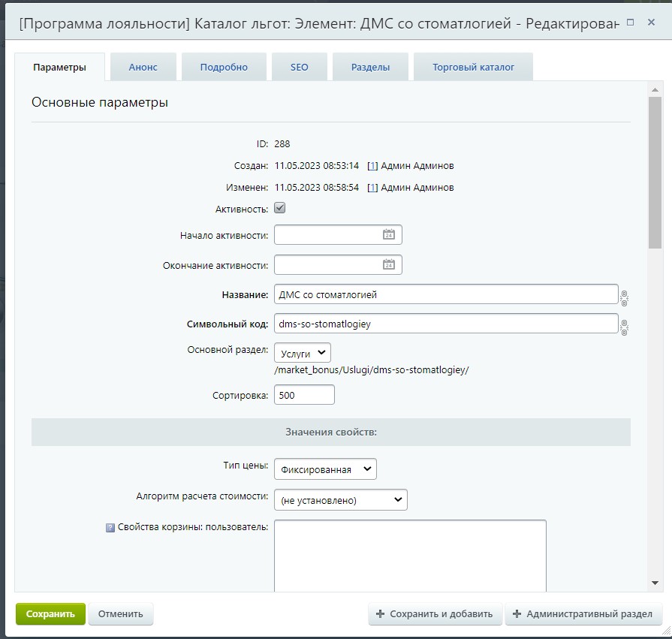Open the Торговый каталог tab
This screenshot has width=672, height=639.
coord(473,67)
